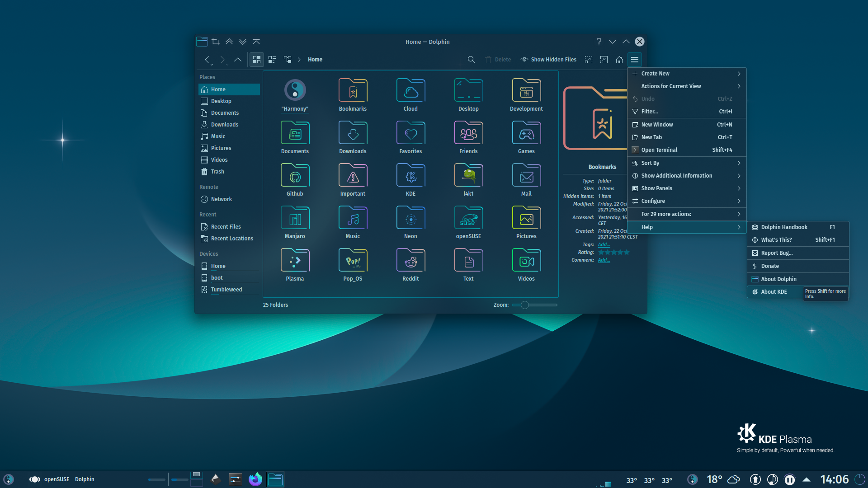Select the Bookmarks folder icon
The height and width of the screenshot is (488, 868).
point(353,90)
